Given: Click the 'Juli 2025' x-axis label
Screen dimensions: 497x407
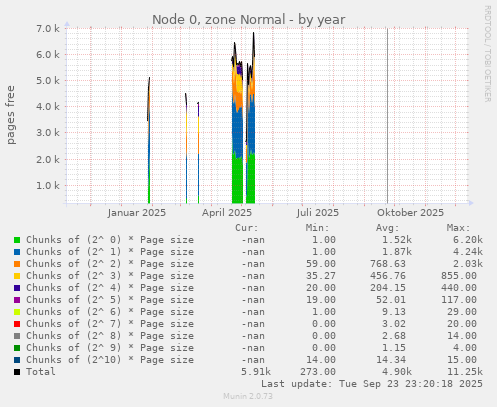Looking at the screenshot, I should point(318,213).
